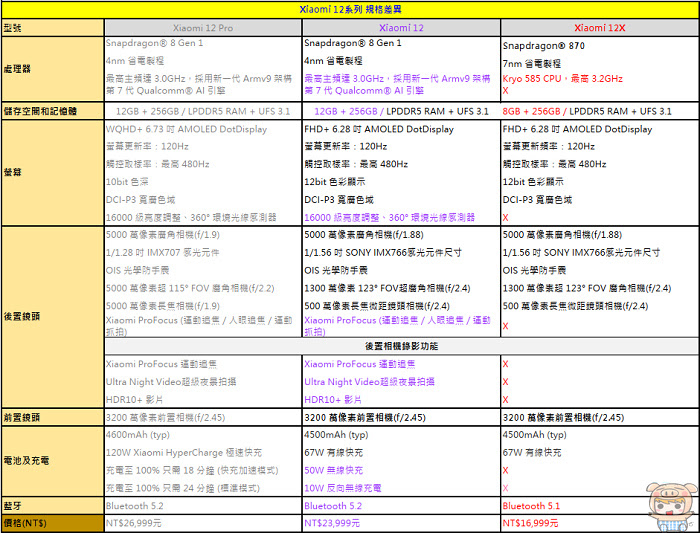Viewport: 700px width, 533px height.
Task: Click the 前置鏡頭 row label
Action: click(22, 417)
